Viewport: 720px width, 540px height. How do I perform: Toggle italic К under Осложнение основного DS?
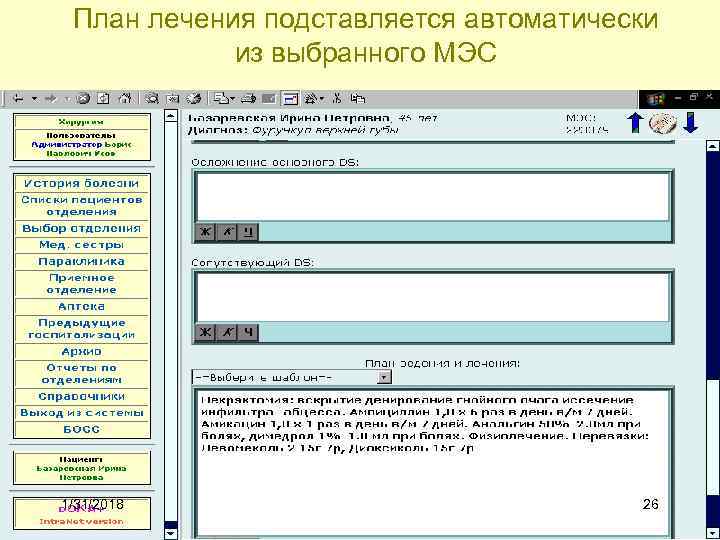[227, 232]
